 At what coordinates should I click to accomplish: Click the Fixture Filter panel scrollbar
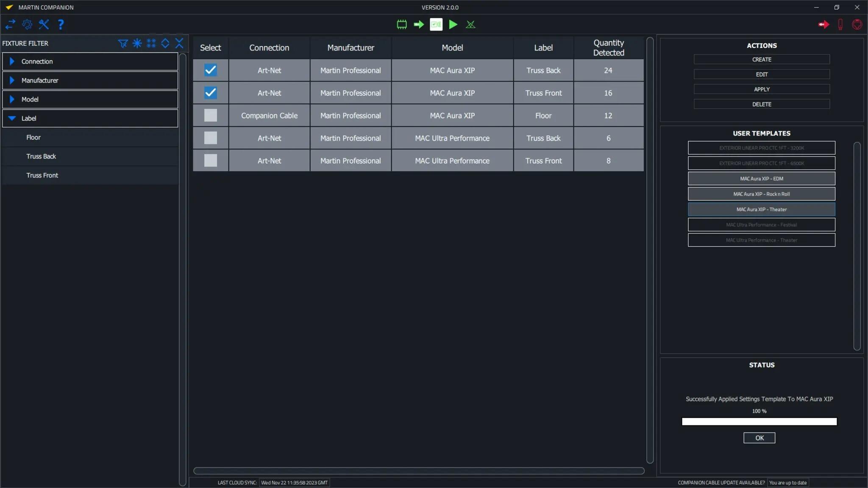pyautogui.click(x=183, y=270)
